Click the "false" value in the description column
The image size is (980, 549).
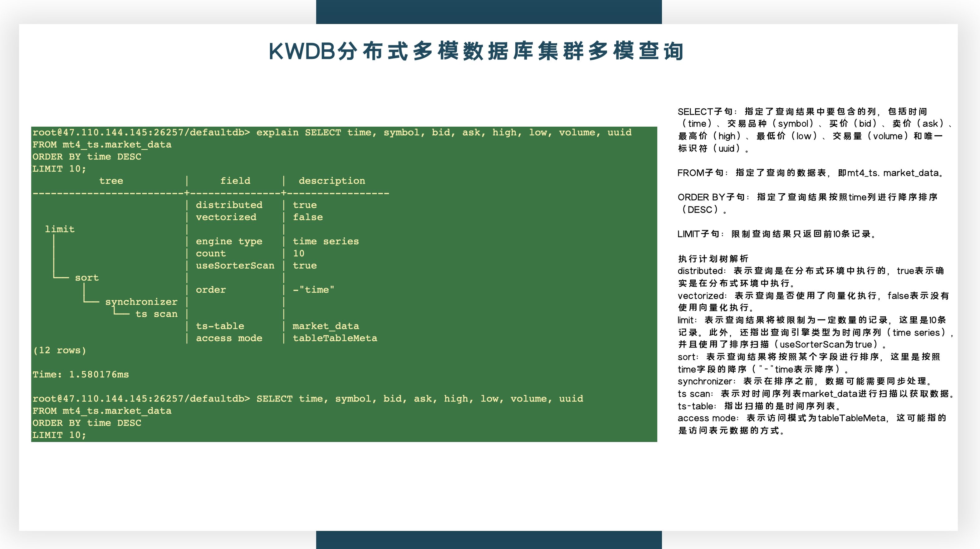pos(308,217)
